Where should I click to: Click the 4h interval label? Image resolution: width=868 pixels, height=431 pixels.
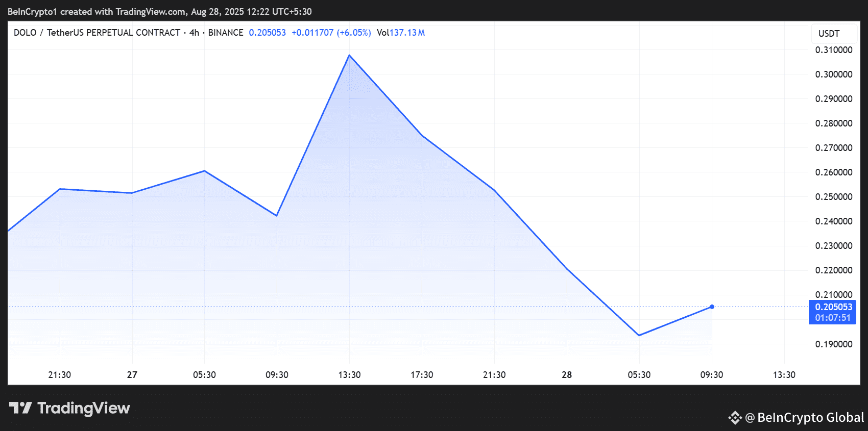[x=194, y=33]
